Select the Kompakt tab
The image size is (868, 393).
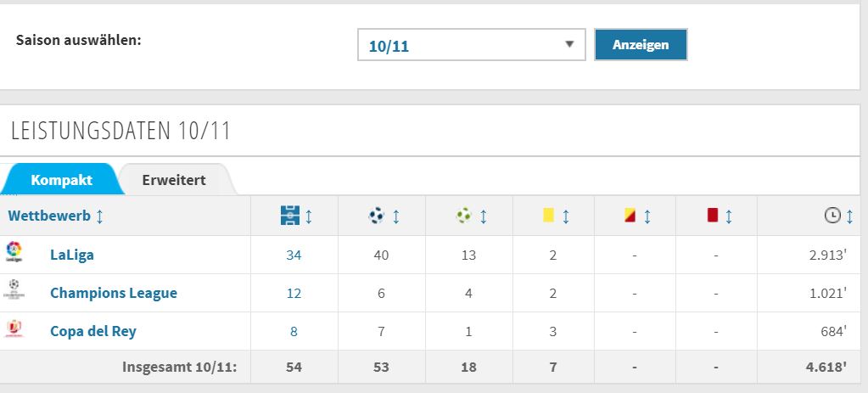61,180
